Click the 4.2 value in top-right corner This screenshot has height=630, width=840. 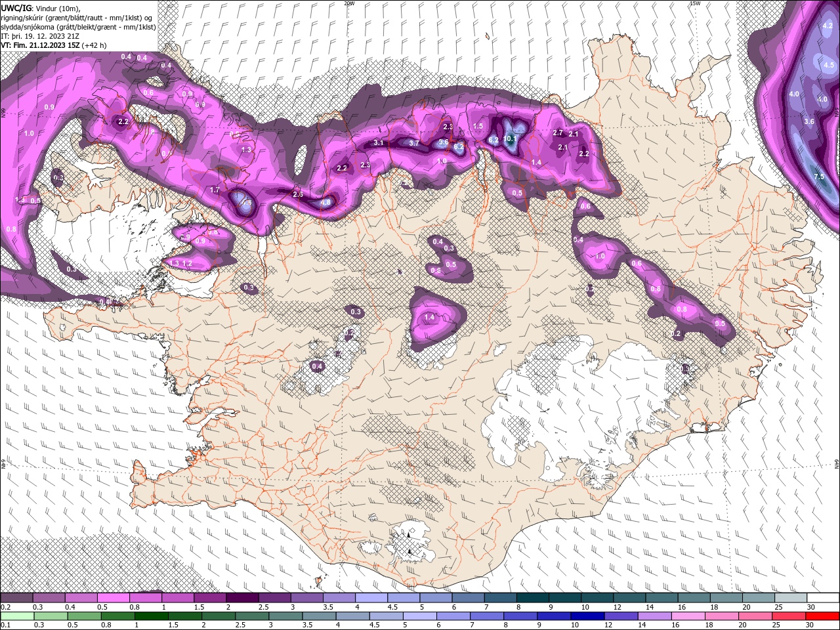pyautogui.click(x=828, y=25)
